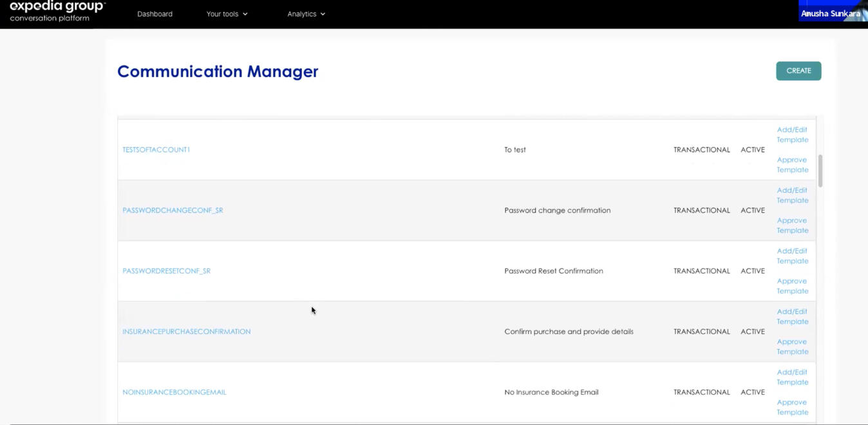The image size is (868, 425).
Task: Expand the Your tools dropdown
Action: [227, 14]
